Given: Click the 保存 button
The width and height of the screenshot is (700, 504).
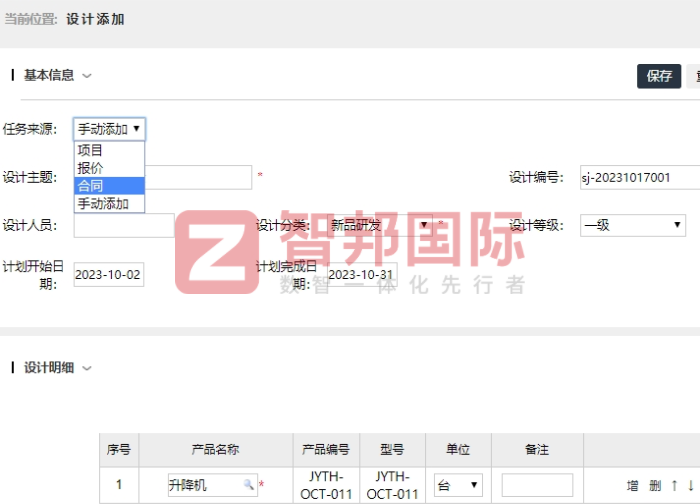Looking at the screenshot, I should 659,76.
